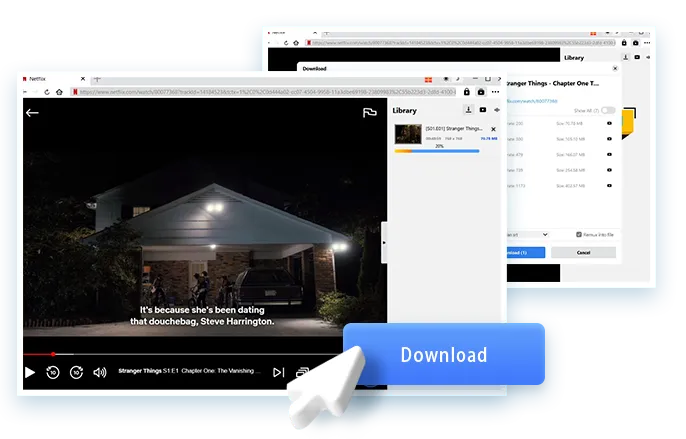Open downloads tab icon in back window Library
Image resolution: width=686 pixels, height=439 pixels.
[x=626, y=57]
